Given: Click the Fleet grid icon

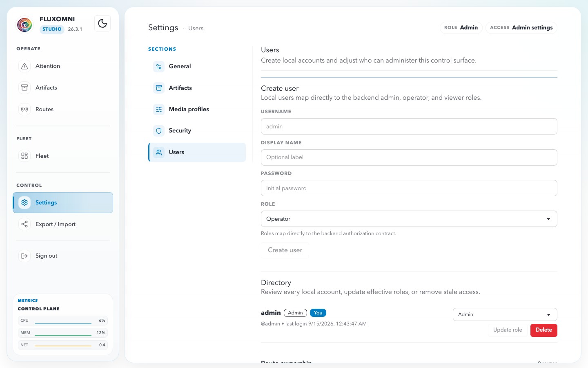Looking at the screenshot, I should [24, 156].
